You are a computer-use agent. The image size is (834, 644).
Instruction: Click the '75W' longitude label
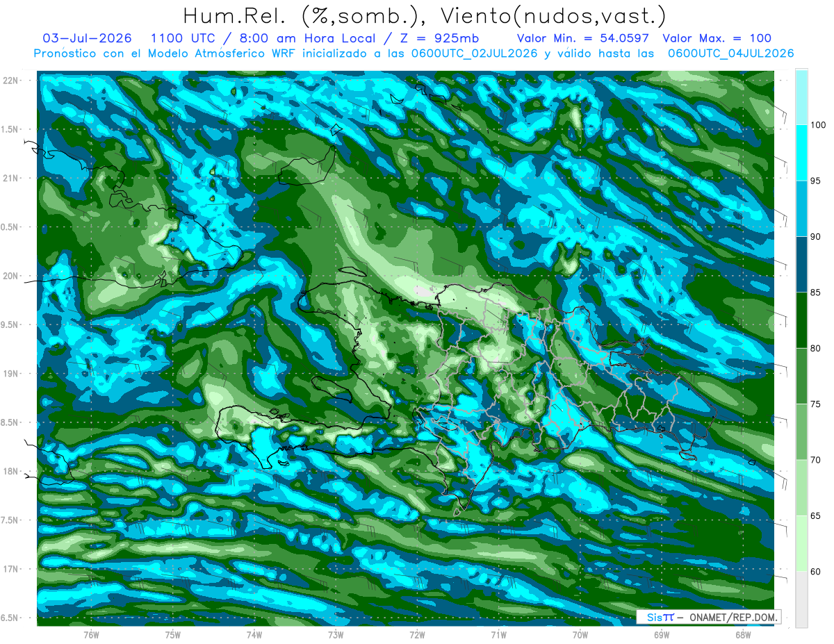click(x=173, y=634)
